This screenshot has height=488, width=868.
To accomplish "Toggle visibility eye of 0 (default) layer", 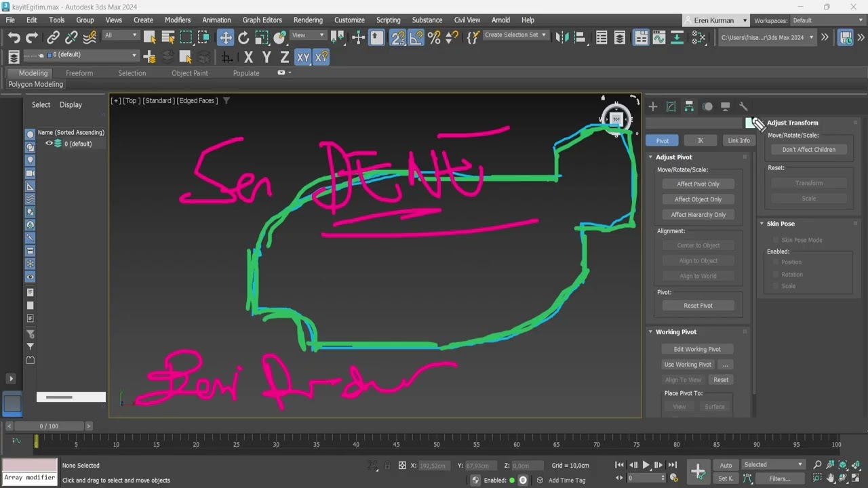I will pos(49,144).
